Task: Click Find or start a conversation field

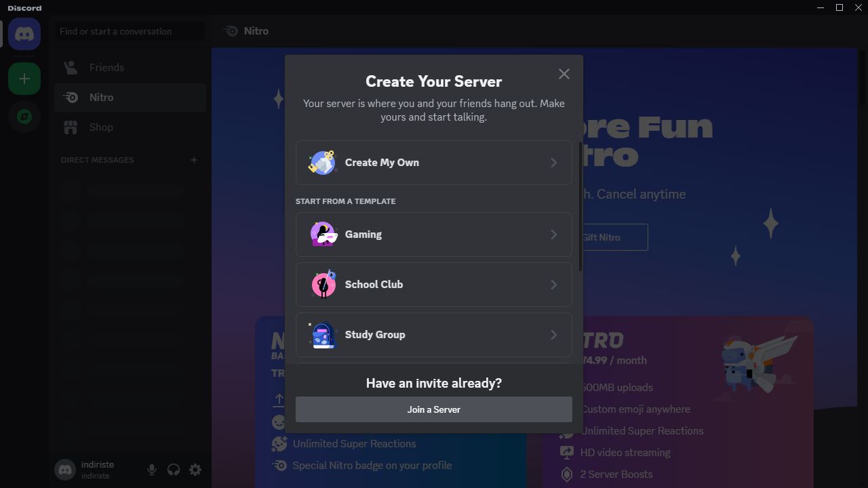Action: 130,31
